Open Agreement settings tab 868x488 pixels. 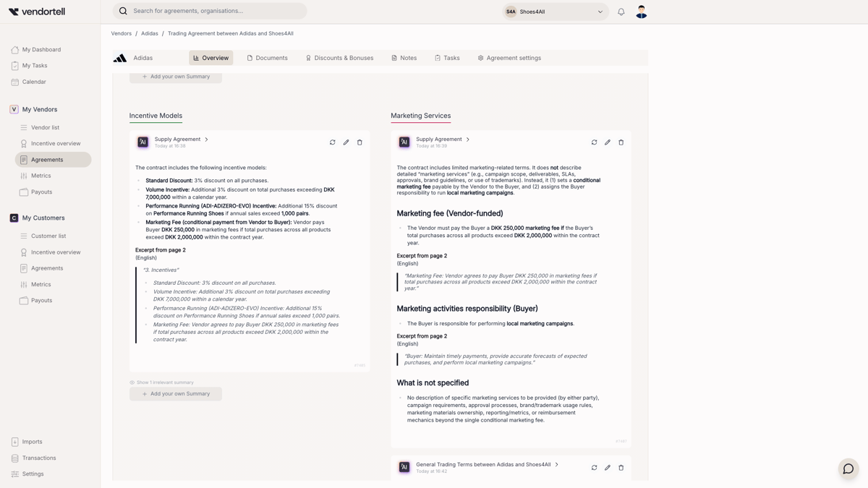(509, 58)
